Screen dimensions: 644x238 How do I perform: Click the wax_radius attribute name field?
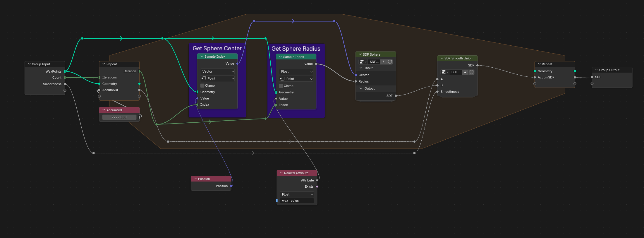coord(297,201)
